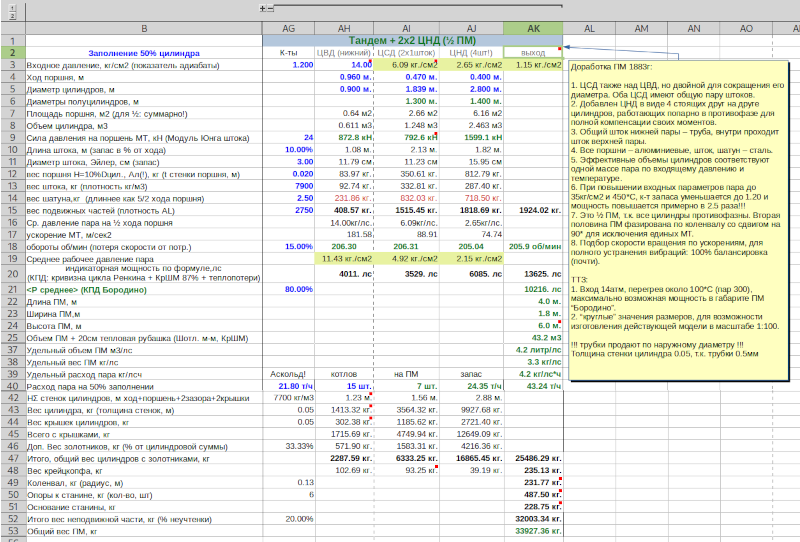The height and width of the screenshot is (542, 800).
Task: Select row 53 header
Action: tap(13, 531)
